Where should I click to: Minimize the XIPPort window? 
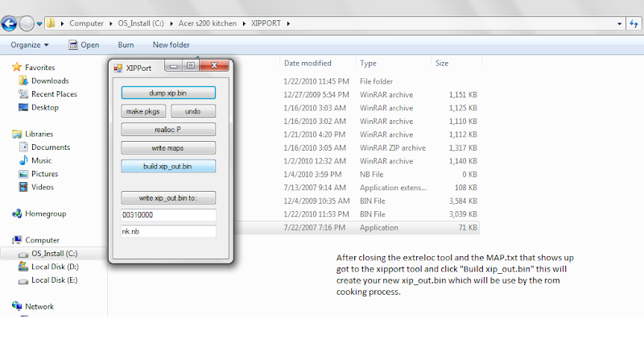click(x=174, y=66)
